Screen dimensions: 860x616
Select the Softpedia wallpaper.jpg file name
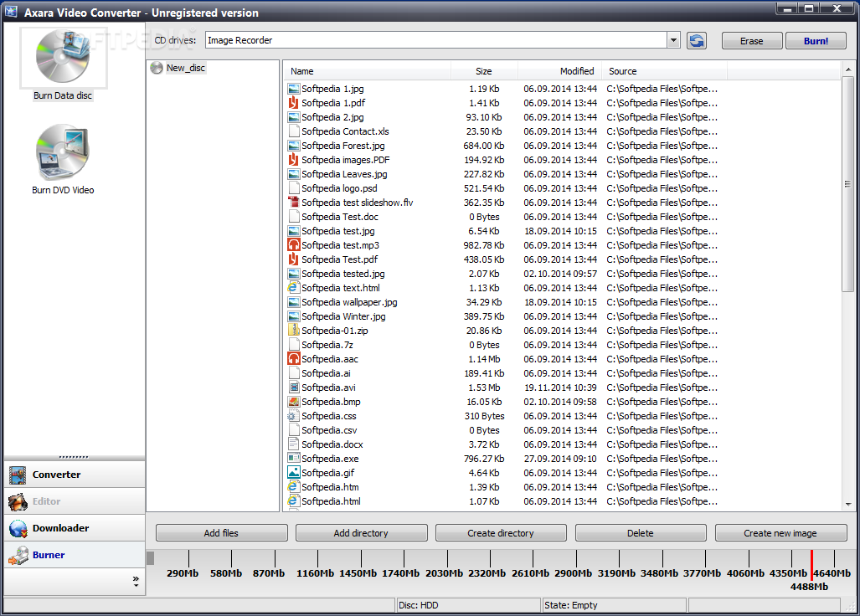coord(349,302)
